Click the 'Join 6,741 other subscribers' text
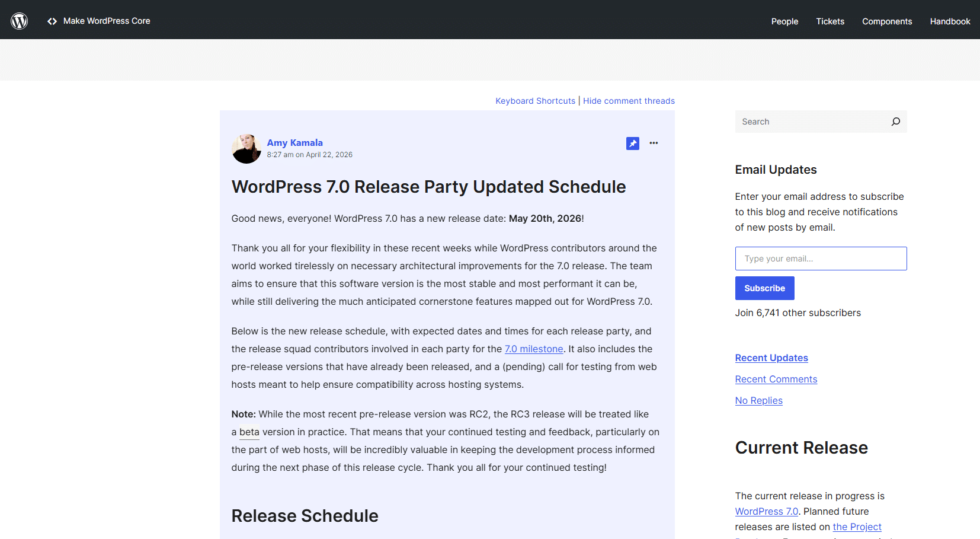This screenshot has height=539, width=980. tap(798, 312)
